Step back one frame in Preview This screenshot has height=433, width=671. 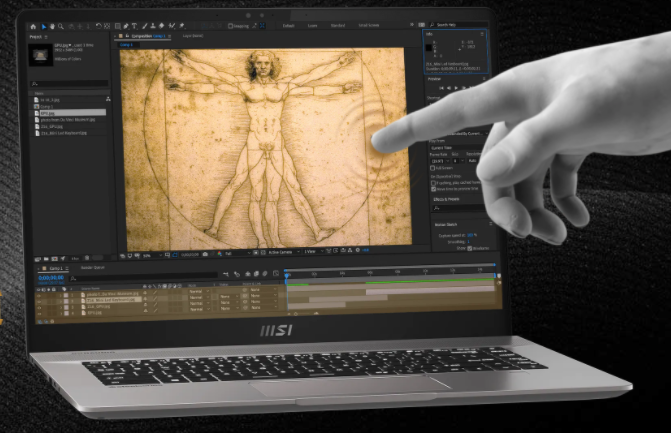(x=449, y=88)
